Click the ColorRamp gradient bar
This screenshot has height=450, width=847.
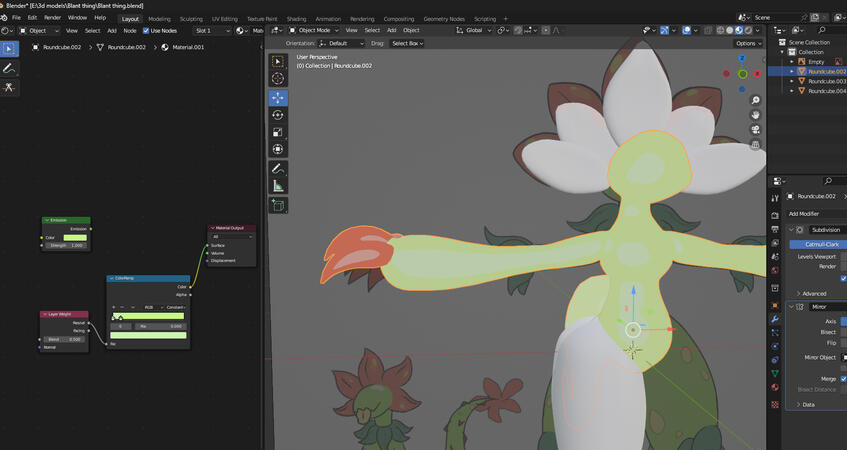click(148, 316)
